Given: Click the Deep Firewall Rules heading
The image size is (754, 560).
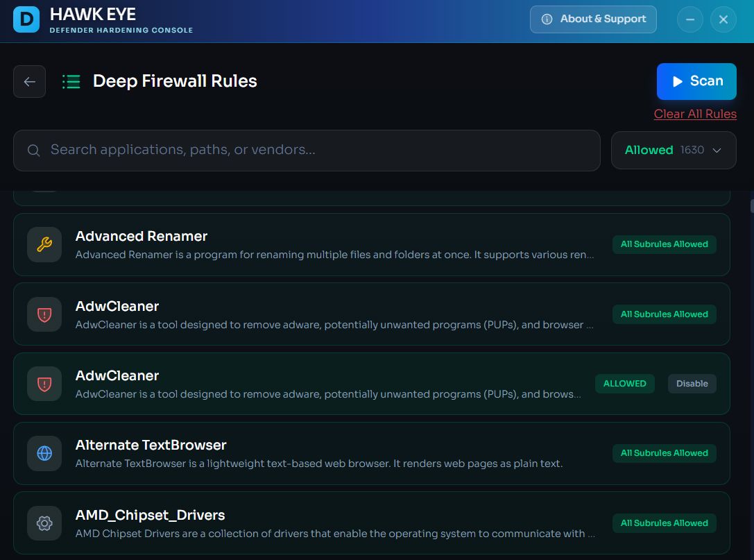Looking at the screenshot, I should tap(175, 81).
